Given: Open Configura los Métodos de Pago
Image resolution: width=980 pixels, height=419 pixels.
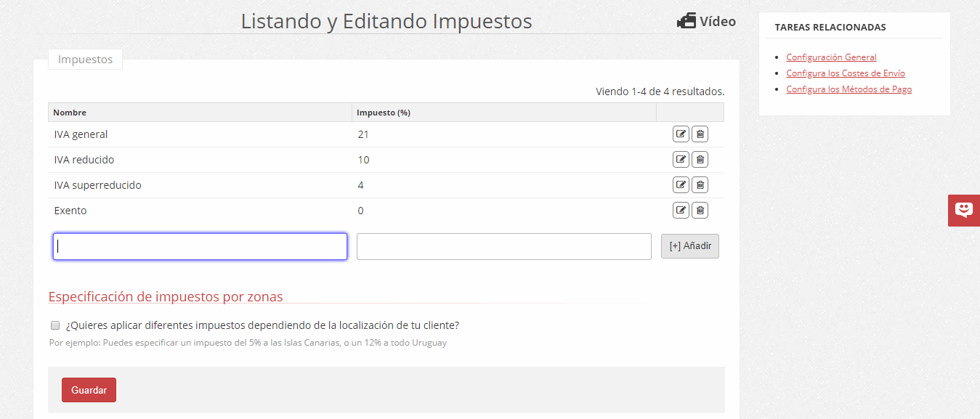Looking at the screenshot, I should coord(849,89).
